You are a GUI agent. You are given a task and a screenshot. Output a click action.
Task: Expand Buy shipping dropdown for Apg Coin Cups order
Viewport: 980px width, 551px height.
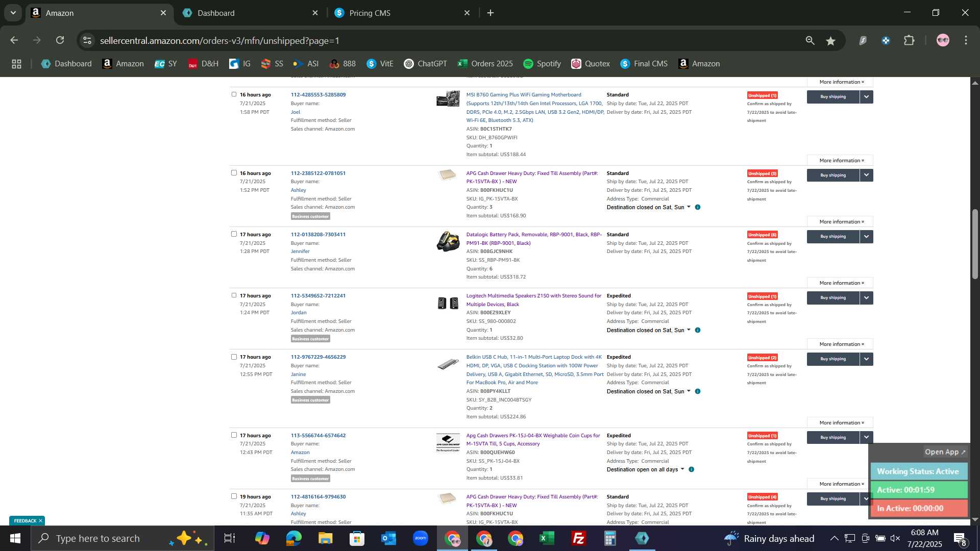point(866,437)
